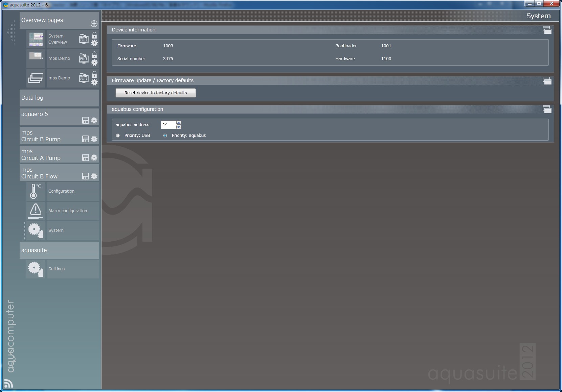This screenshot has width=562, height=392.
Task: Expand the aquaero 5 device section
Action: 59,117
